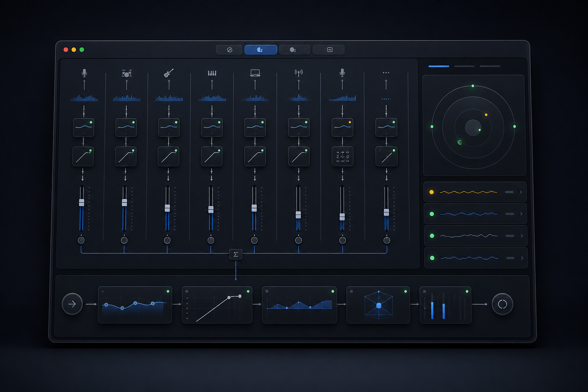Open the dotted grid module on second microphone channel
The width and height of the screenshot is (588, 392).
(x=343, y=156)
